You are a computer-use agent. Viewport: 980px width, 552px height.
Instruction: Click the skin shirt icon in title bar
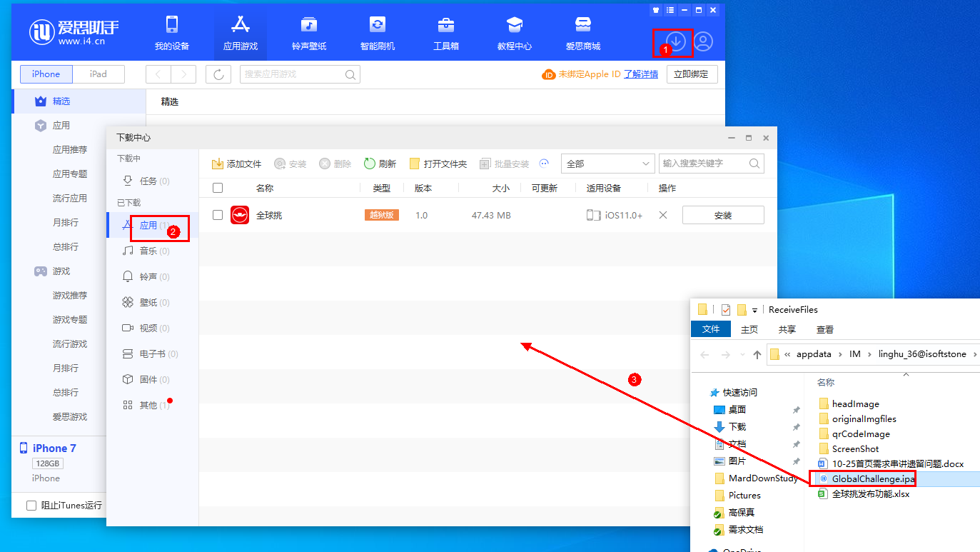click(x=657, y=10)
